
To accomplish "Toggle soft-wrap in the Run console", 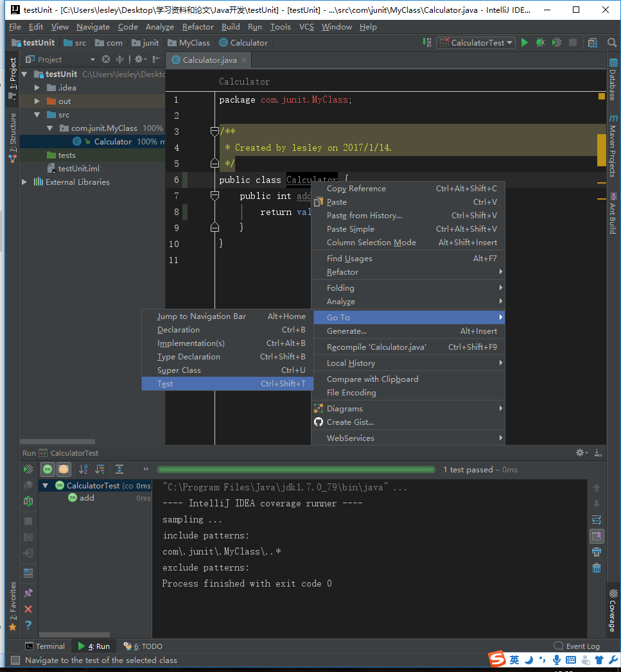I will click(597, 520).
